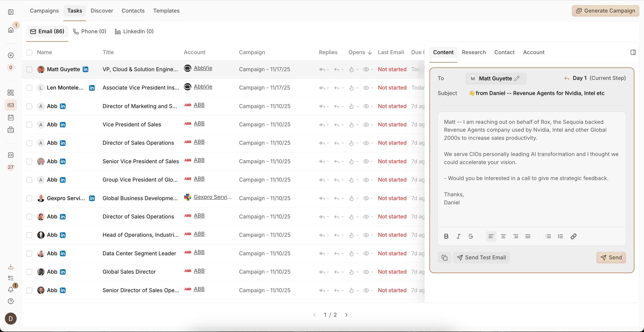Open the Discover tab
The width and height of the screenshot is (644, 332).
click(x=102, y=10)
